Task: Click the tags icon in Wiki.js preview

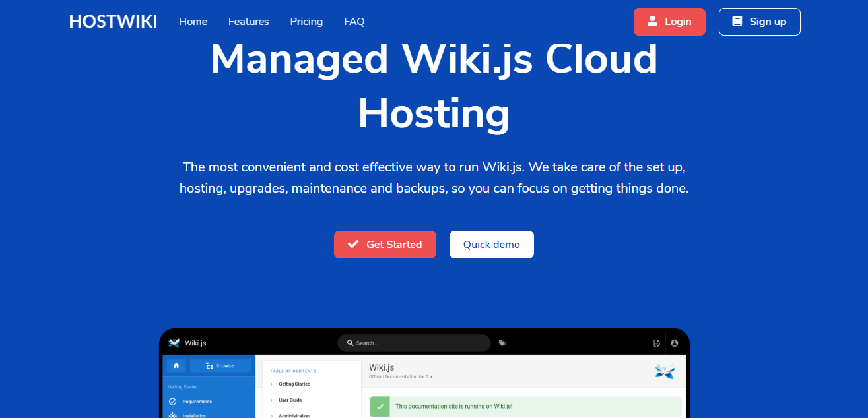Action: pyautogui.click(x=502, y=343)
